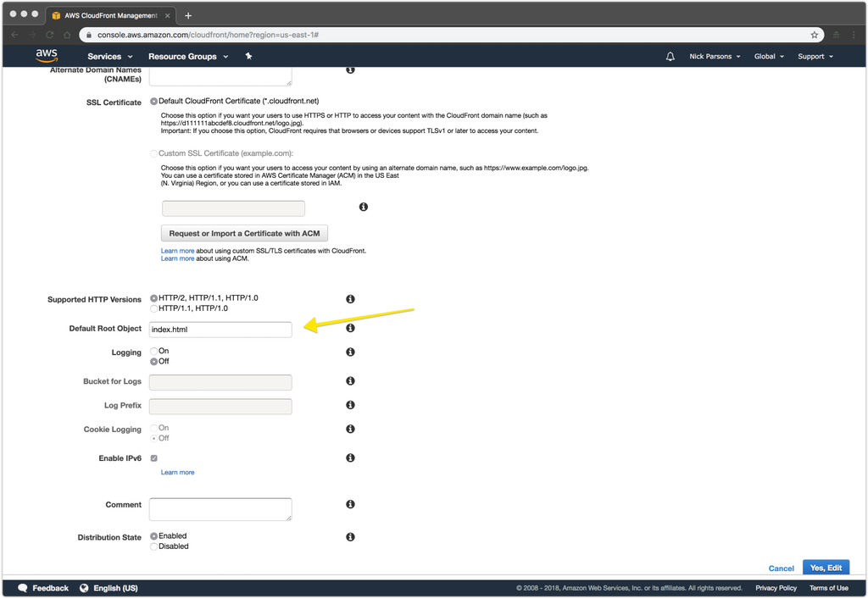Show info for Default Root Object
This screenshot has width=868, height=599.
350,328
